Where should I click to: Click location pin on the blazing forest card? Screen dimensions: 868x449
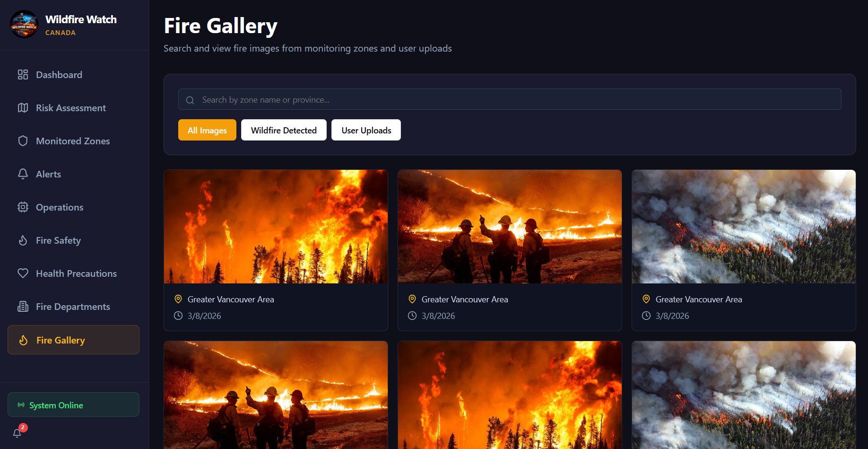tap(178, 299)
